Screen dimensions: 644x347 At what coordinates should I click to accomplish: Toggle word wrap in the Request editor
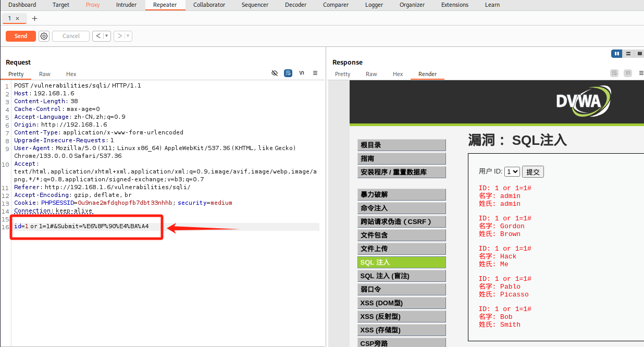click(288, 73)
